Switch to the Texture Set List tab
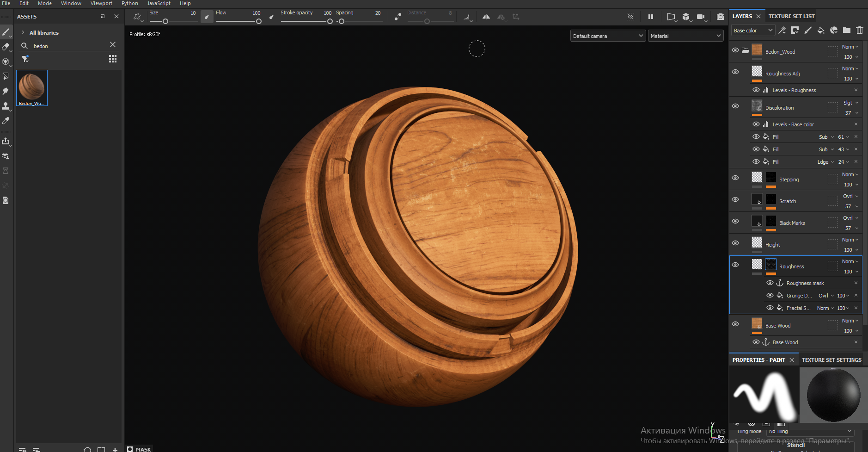This screenshot has height=452, width=868. [x=791, y=16]
